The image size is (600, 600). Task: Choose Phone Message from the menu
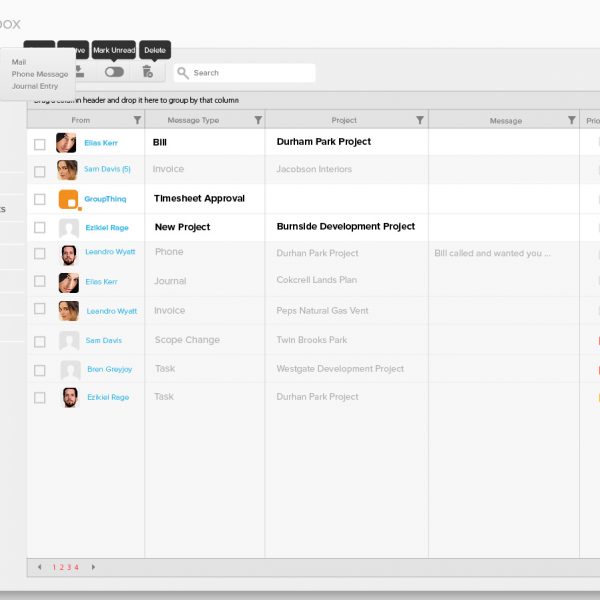40,74
